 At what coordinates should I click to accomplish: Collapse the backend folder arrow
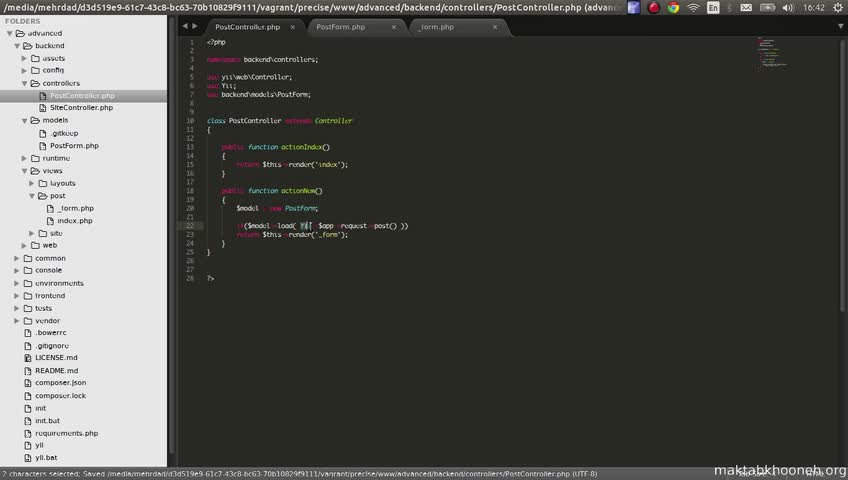click(17, 46)
